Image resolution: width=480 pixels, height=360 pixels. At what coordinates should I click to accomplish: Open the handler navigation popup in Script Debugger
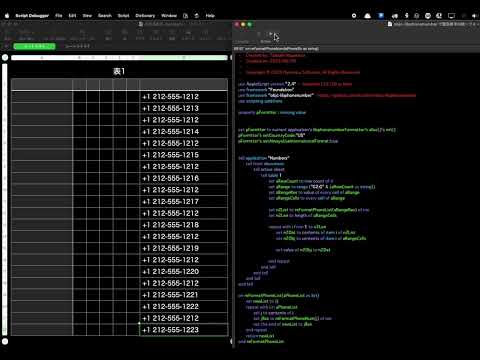(276, 49)
